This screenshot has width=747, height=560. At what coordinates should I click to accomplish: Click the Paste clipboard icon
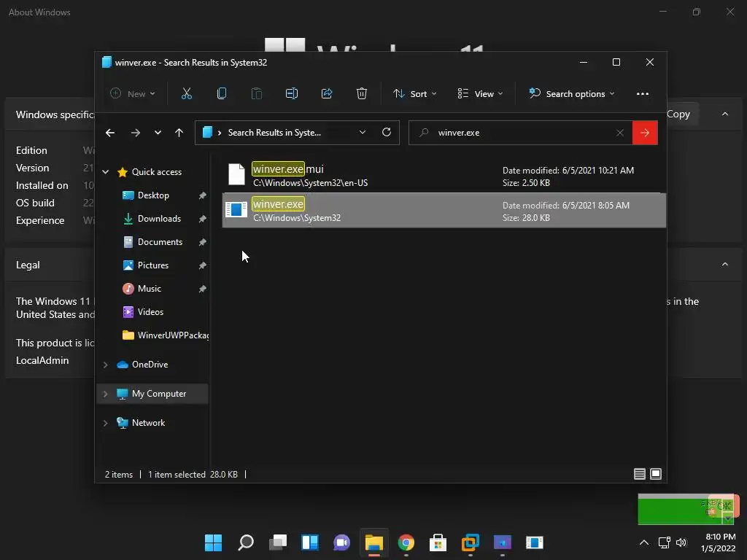point(256,94)
